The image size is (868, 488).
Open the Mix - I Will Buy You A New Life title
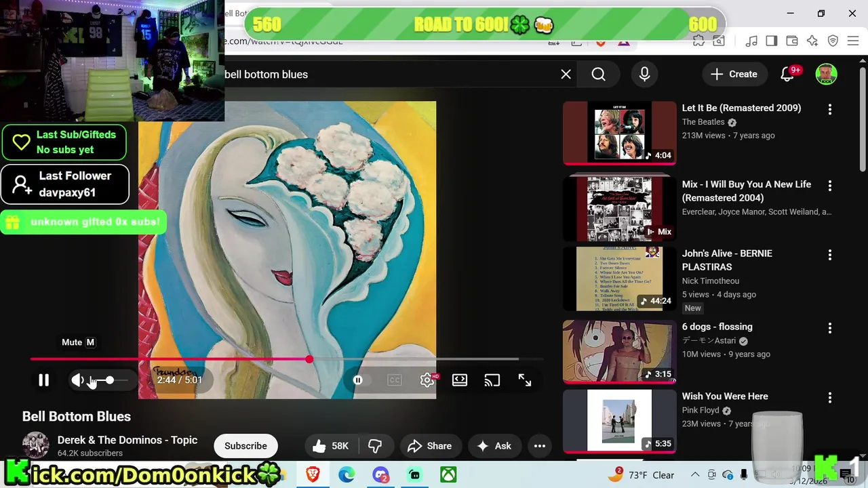point(747,191)
